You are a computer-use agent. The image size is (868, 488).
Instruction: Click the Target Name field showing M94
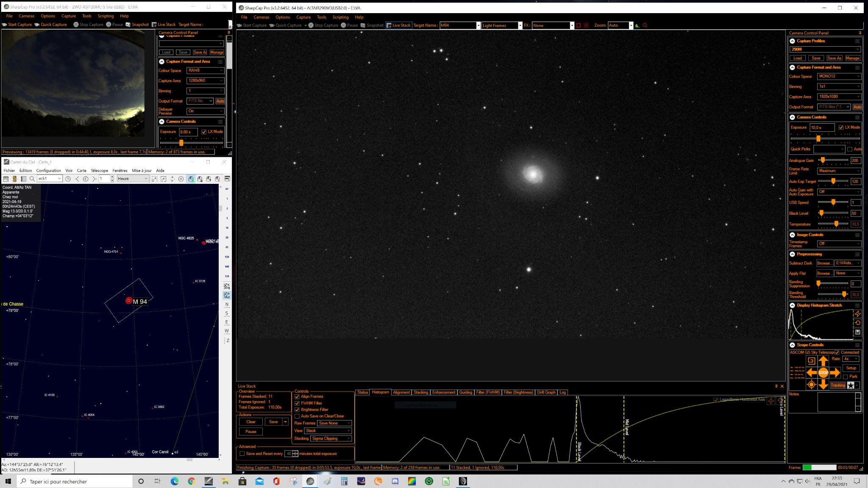[458, 25]
